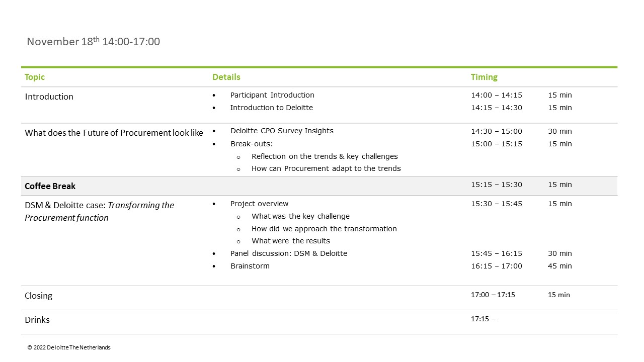Image resolution: width=644 pixels, height=362 pixels.
Task: Click the '45 min' duration text
Action: coord(559,266)
